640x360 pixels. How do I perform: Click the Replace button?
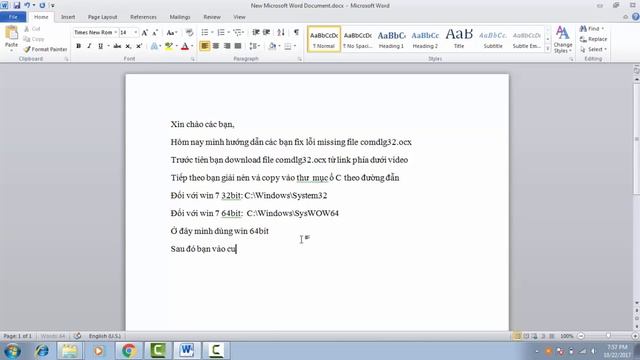point(593,39)
